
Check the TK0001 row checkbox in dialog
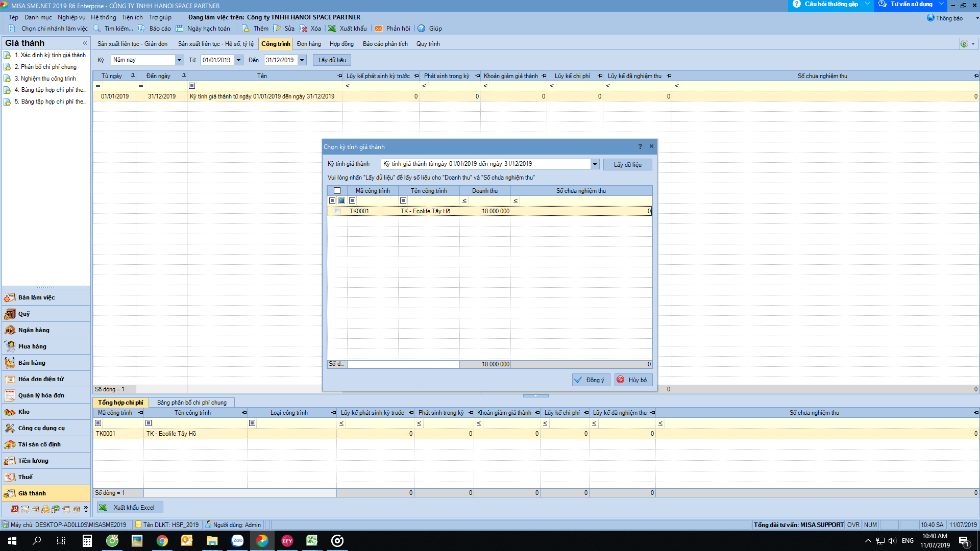point(337,211)
